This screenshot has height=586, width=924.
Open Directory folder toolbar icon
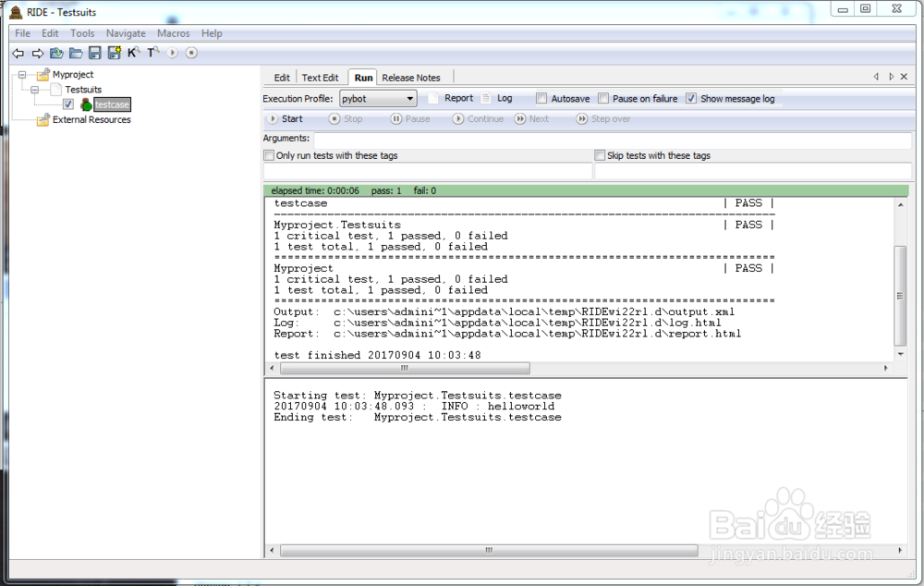76,53
